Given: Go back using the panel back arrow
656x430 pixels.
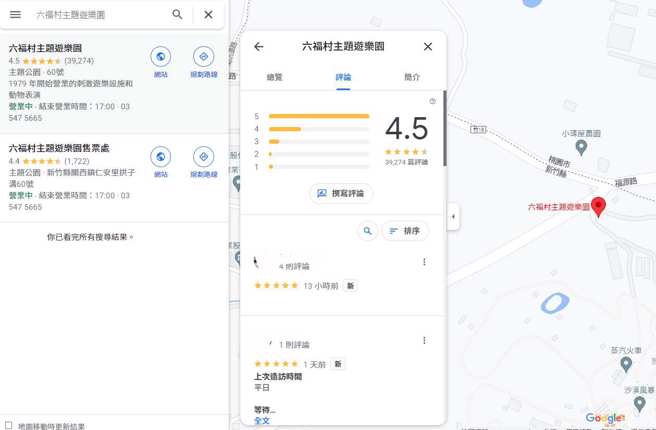Looking at the screenshot, I should click(x=259, y=46).
